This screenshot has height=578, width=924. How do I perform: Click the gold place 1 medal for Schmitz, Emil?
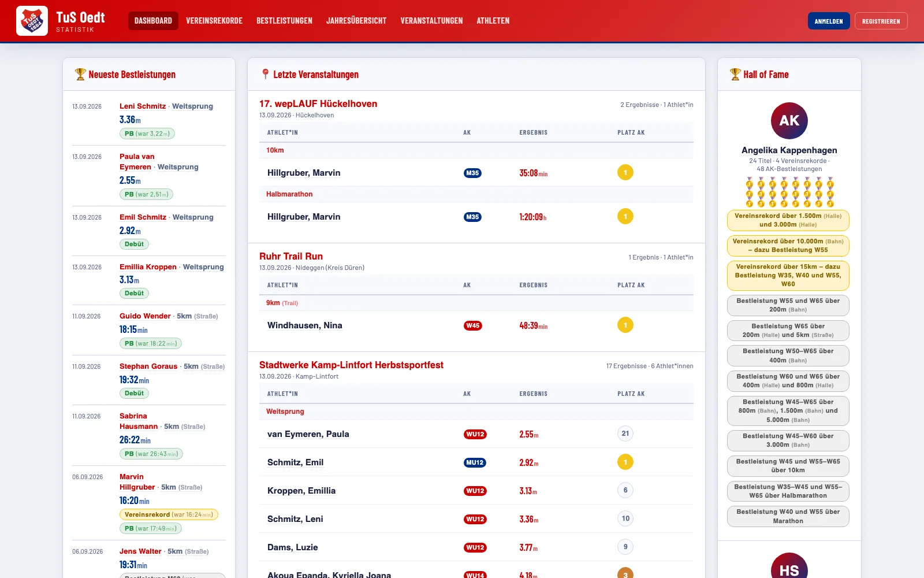(x=625, y=462)
